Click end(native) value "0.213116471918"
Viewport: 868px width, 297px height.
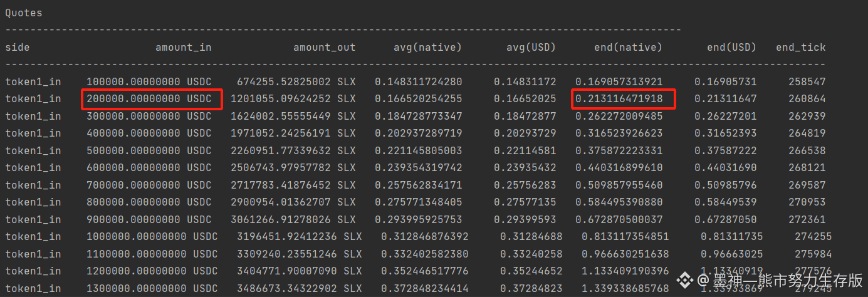click(619, 99)
